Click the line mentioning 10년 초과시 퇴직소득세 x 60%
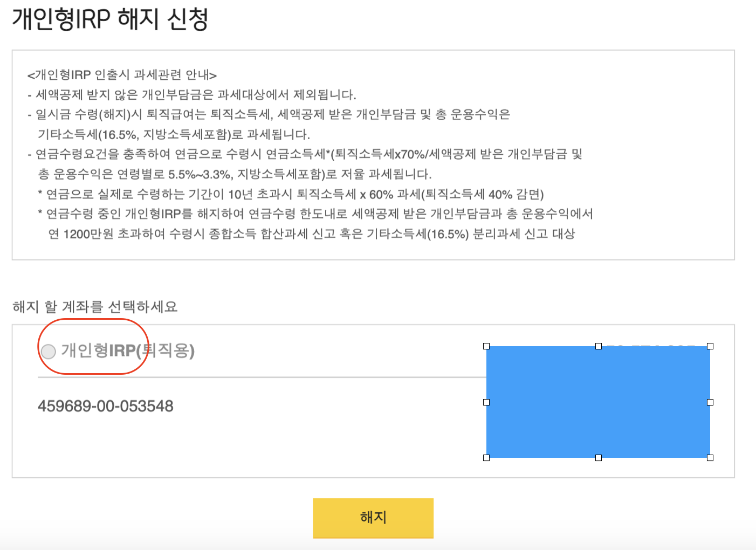756x550 pixels. click(291, 194)
